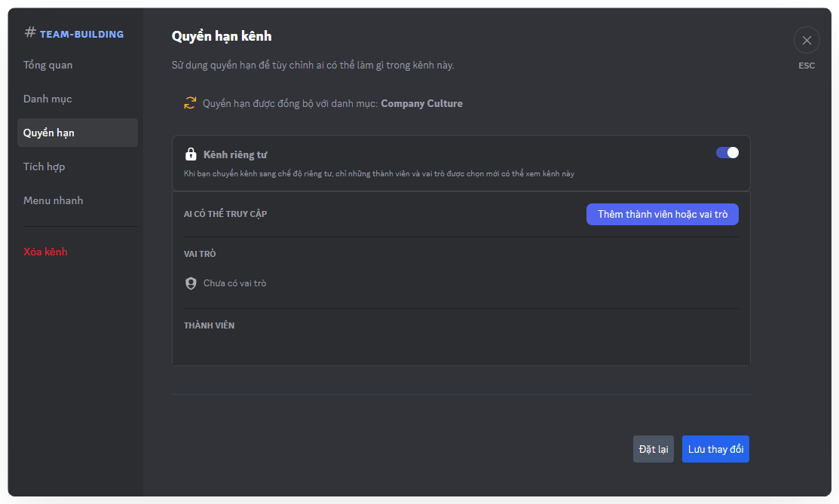Click the lock icon next to Kênh riêng tư
Image resolution: width=839 pixels, height=504 pixels.
click(x=191, y=154)
